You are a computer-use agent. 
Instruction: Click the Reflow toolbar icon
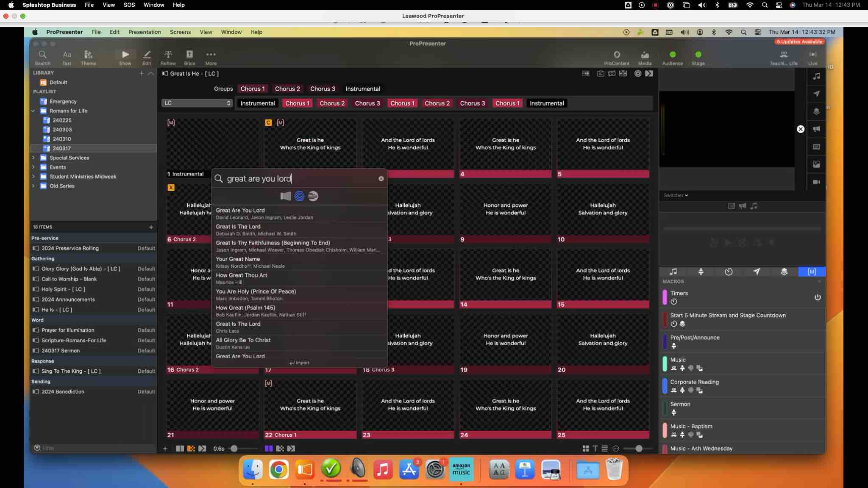pos(168,57)
